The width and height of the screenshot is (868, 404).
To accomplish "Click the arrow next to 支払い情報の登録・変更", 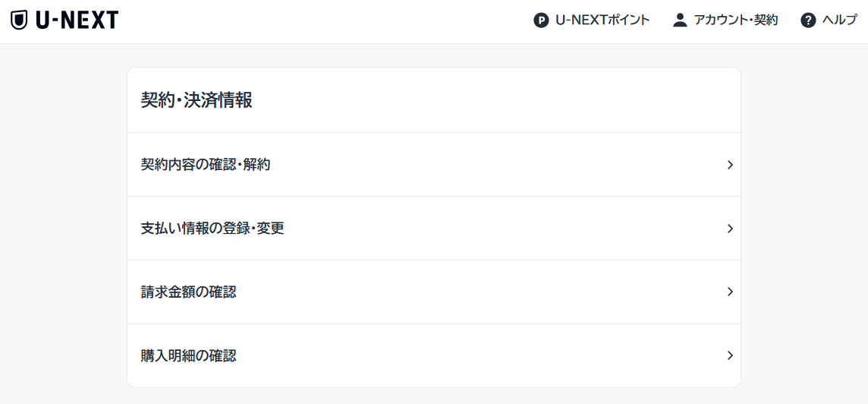I will [x=730, y=229].
